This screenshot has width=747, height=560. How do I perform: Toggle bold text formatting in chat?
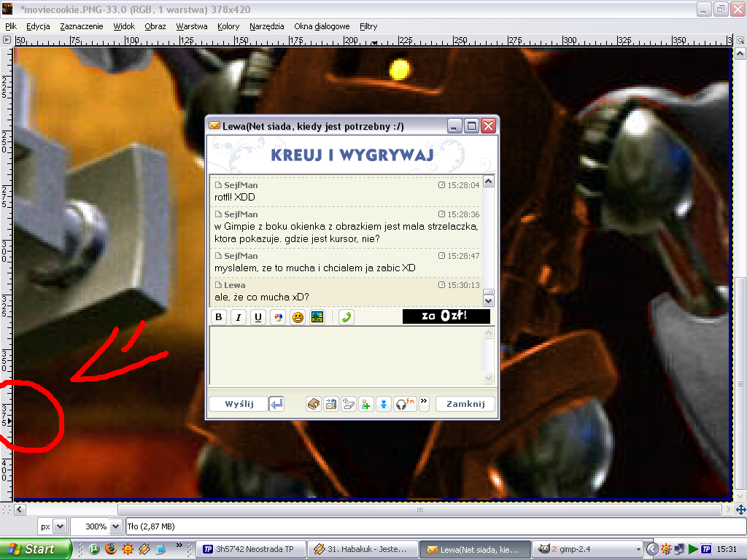point(219,317)
